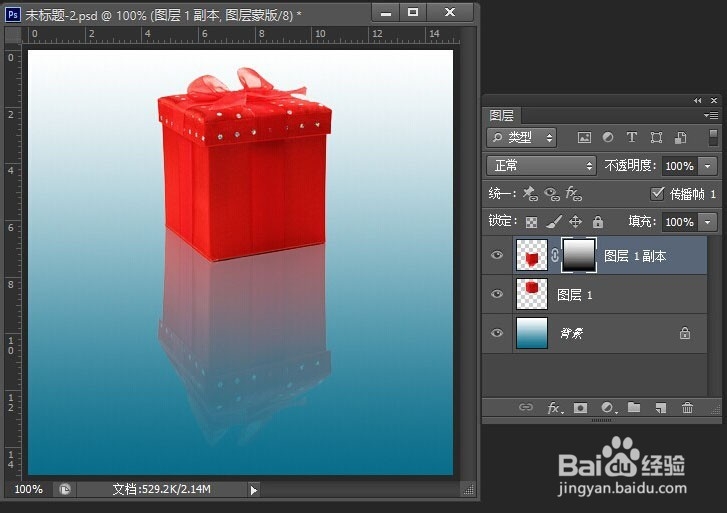The height and width of the screenshot is (513, 727).
Task: Filter layers by type (T) icon
Action: [631, 137]
